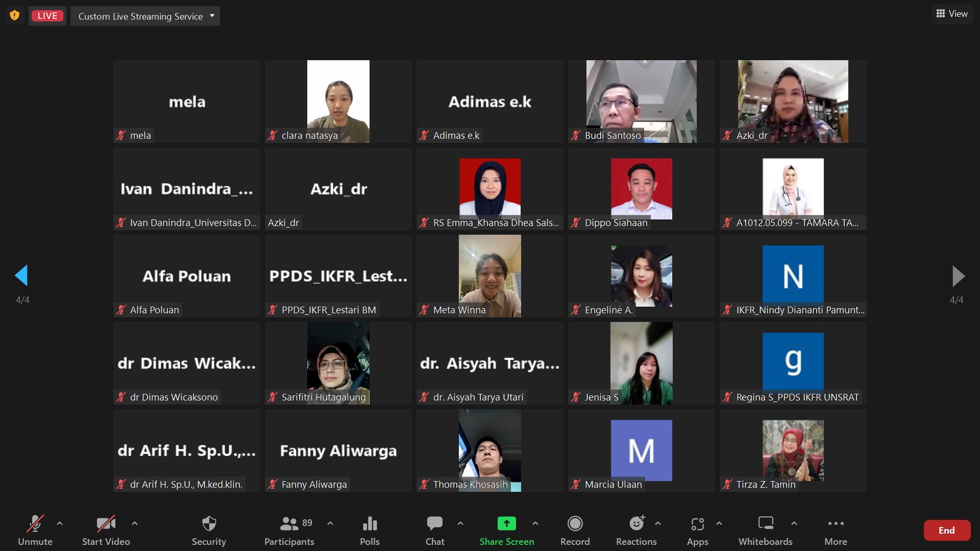This screenshot has width=980, height=551.
Task: Select Dippo Siahaan's profile picture tile
Action: tap(642, 189)
